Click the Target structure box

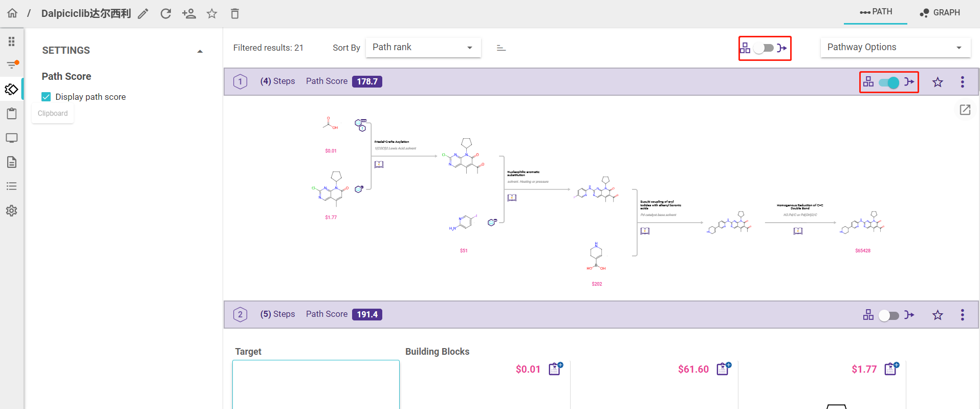coord(316,384)
